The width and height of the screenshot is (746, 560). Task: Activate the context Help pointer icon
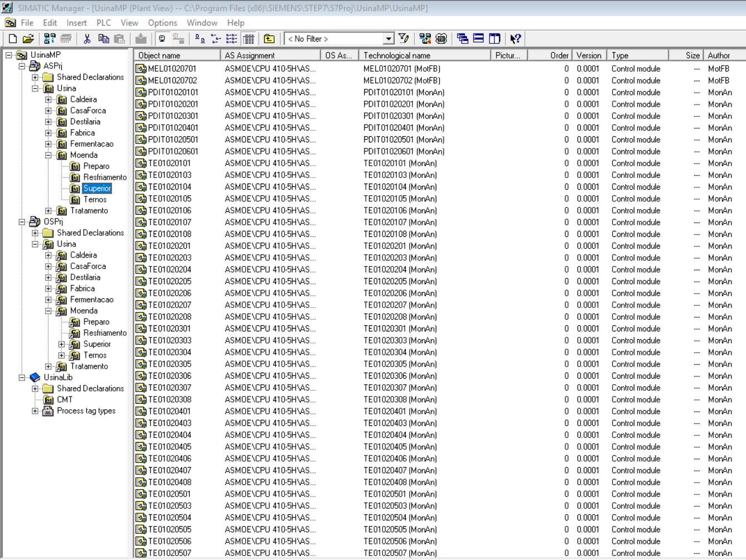click(x=515, y=39)
